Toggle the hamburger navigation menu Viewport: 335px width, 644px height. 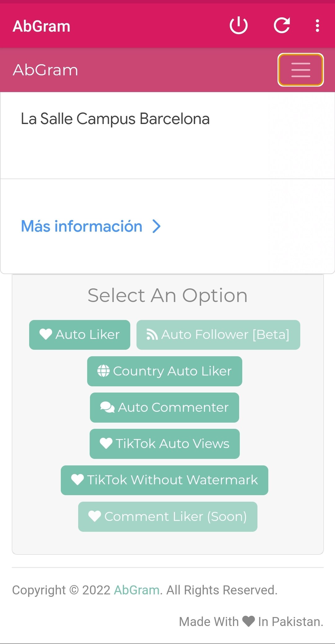pos(301,70)
